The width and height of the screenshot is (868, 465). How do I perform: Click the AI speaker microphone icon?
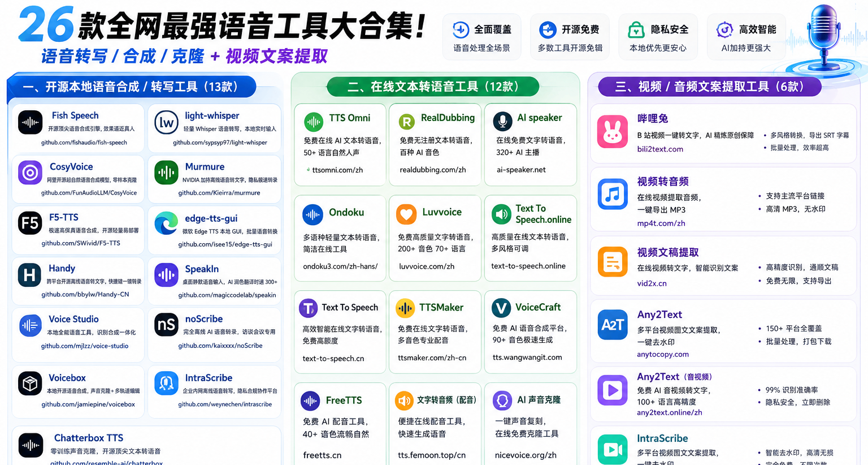coord(502,121)
